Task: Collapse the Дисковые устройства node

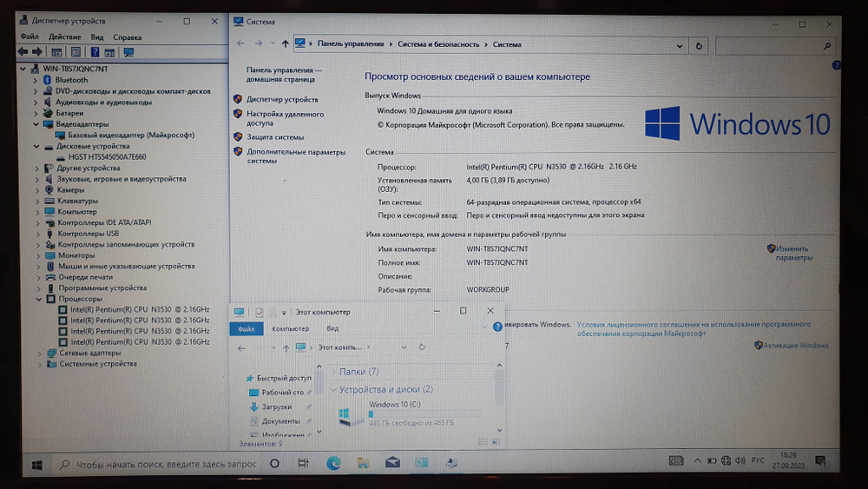Action: pos(36,146)
